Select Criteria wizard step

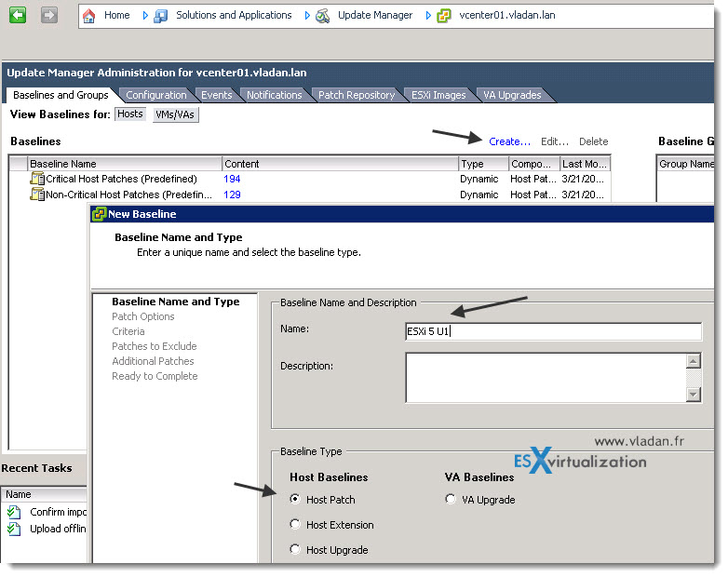128,331
